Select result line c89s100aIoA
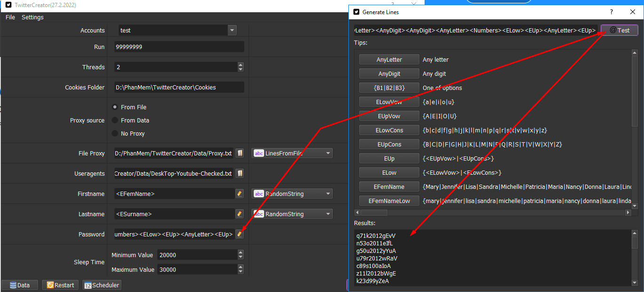 click(373, 266)
